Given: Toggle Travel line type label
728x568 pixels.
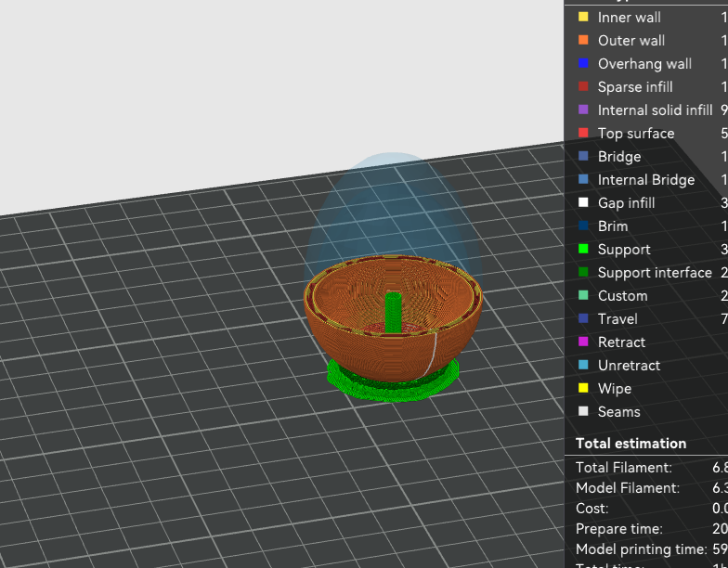Looking at the screenshot, I should [x=617, y=319].
